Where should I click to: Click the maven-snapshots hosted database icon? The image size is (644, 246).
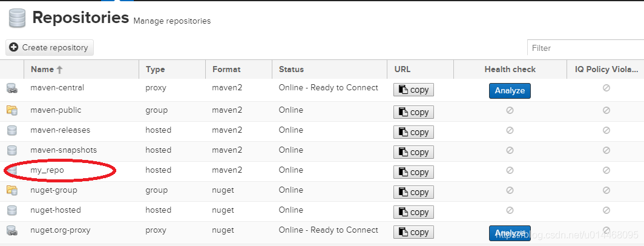pos(12,150)
